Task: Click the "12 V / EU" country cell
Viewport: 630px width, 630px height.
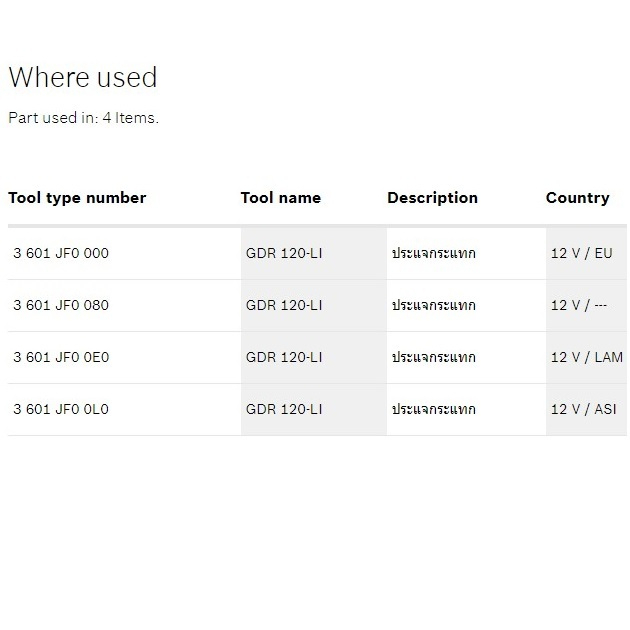Action: 581,254
